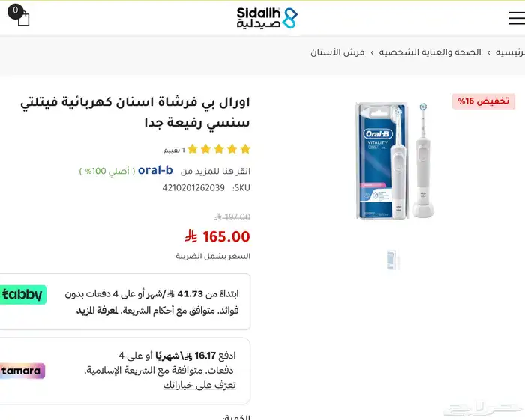Open فرش الأسنان breadcrumb
Screen dimensions: 525x420
[x=337, y=52]
